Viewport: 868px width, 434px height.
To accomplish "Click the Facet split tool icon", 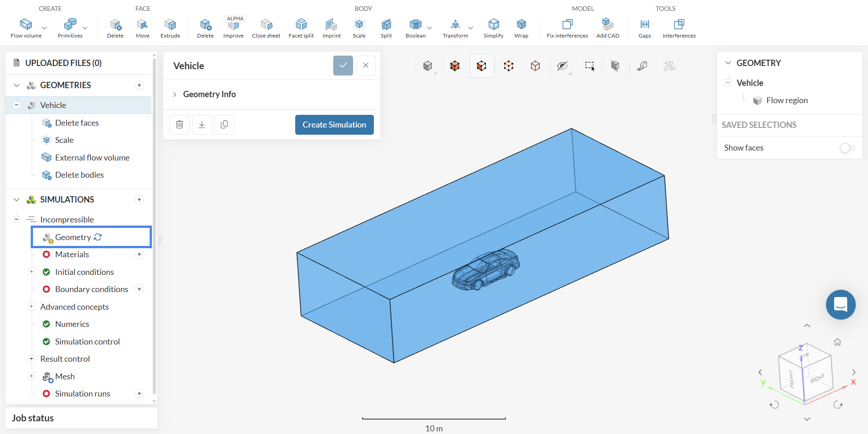I will click(x=301, y=28).
